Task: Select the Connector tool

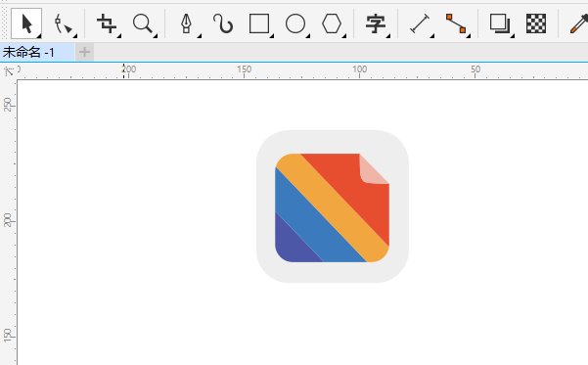Action: pos(456,23)
